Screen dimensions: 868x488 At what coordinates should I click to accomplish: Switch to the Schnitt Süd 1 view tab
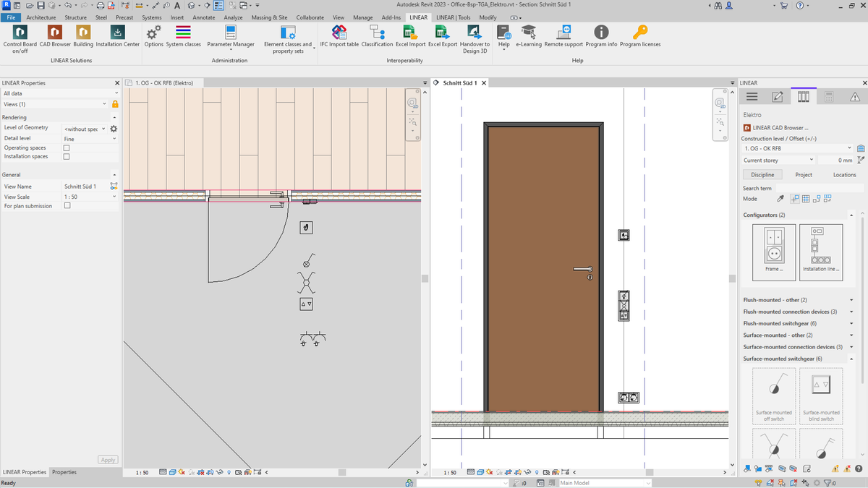[460, 83]
